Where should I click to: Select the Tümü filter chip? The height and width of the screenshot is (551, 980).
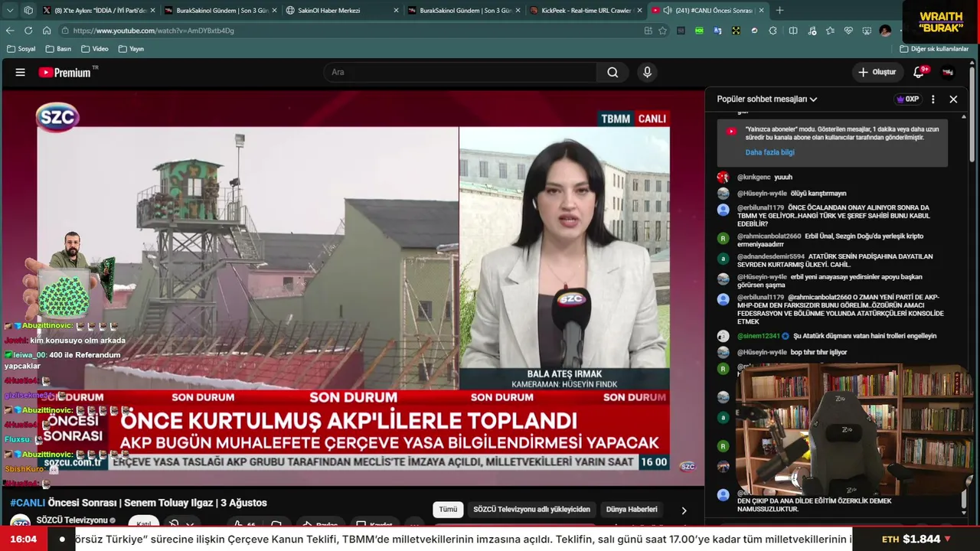(448, 510)
